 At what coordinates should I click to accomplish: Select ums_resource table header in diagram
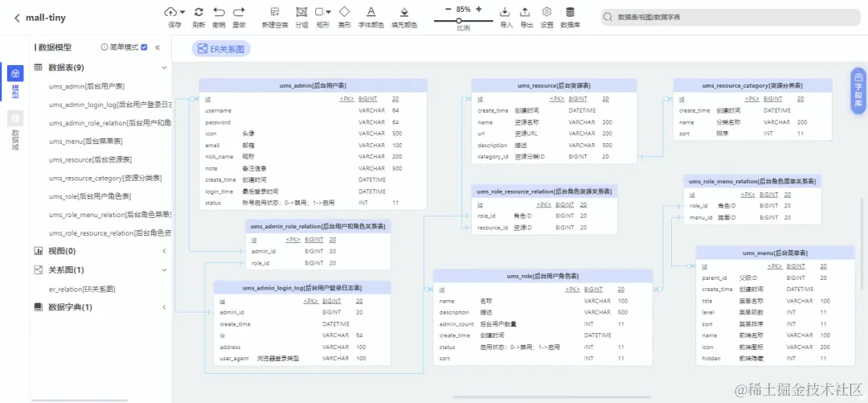click(x=554, y=85)
